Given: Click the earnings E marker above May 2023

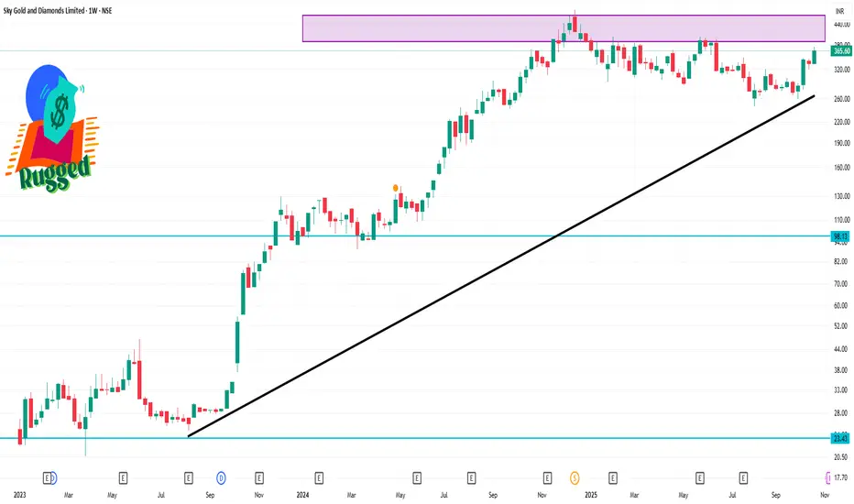Looking at the screenshot, I should 123,477.
